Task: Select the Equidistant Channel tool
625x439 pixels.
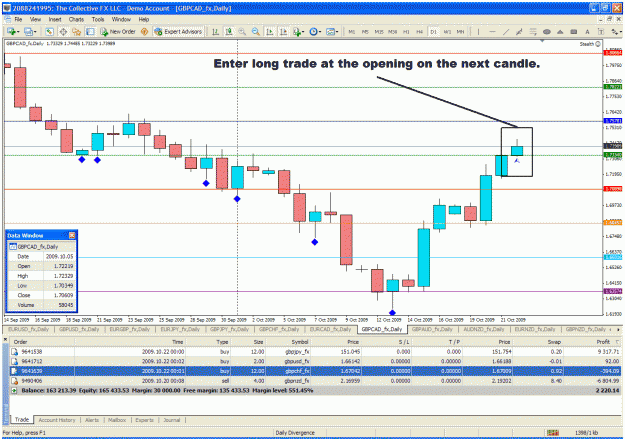Action: pyautogui.click(x=519, y=31)
